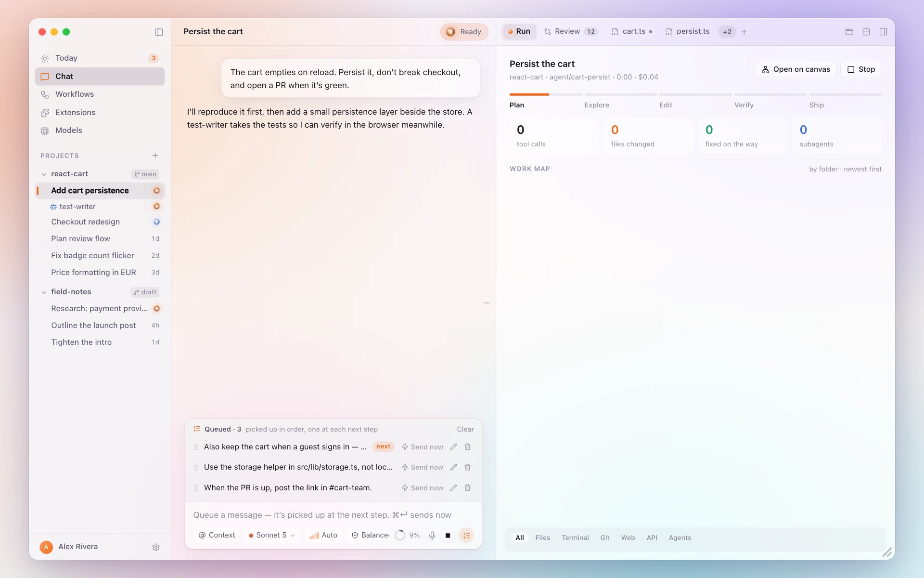Send the #cart-team message now
Screen dimensions: 924x578
tap(423, 488)
